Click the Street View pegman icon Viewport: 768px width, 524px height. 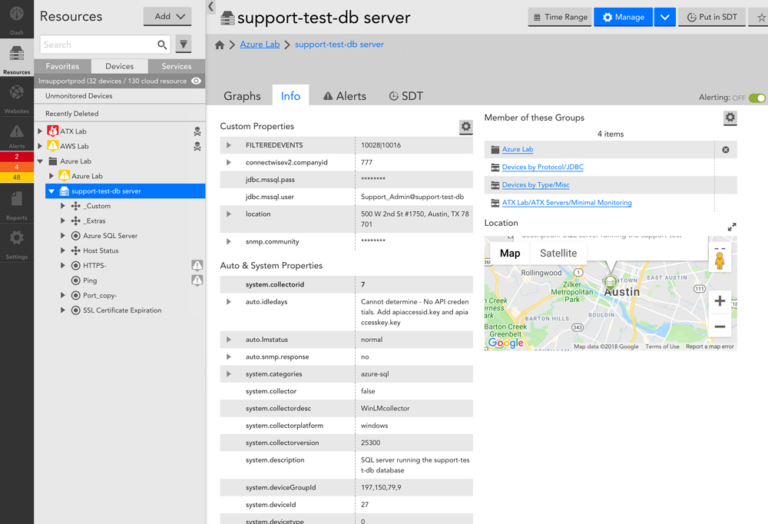pos(720,259)
